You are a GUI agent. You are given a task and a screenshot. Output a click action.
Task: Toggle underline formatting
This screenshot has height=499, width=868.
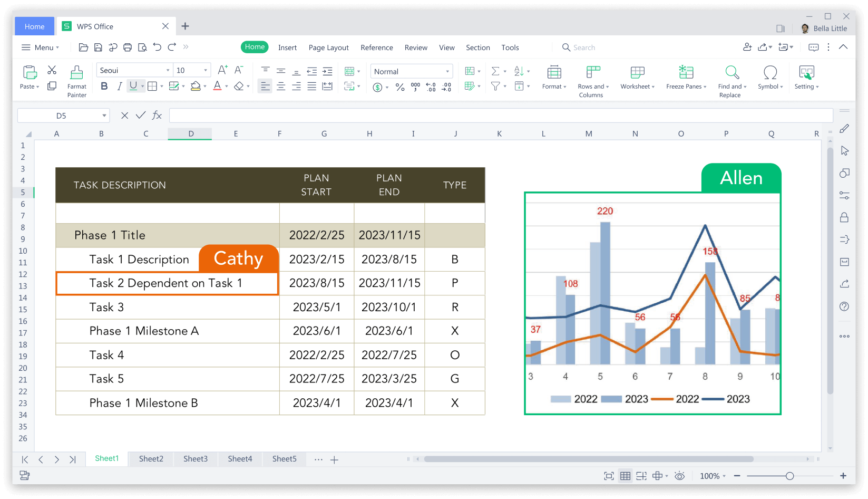(x=134, y=86)
